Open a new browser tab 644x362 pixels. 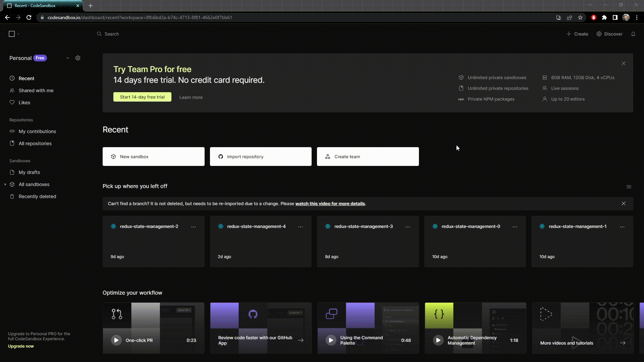tap(91, 6)
